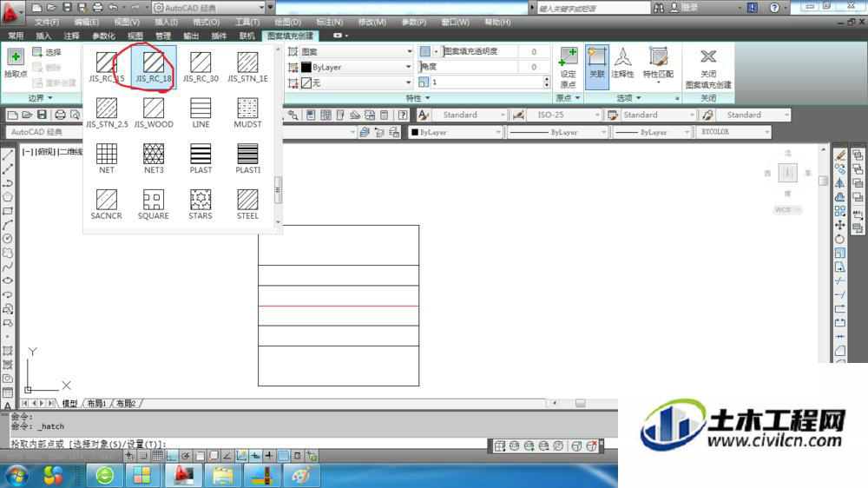Open the AutoCAD 经典 workspace dropdown in title bar
This screenshot has width=868, height=488.
tap(207, 8)
